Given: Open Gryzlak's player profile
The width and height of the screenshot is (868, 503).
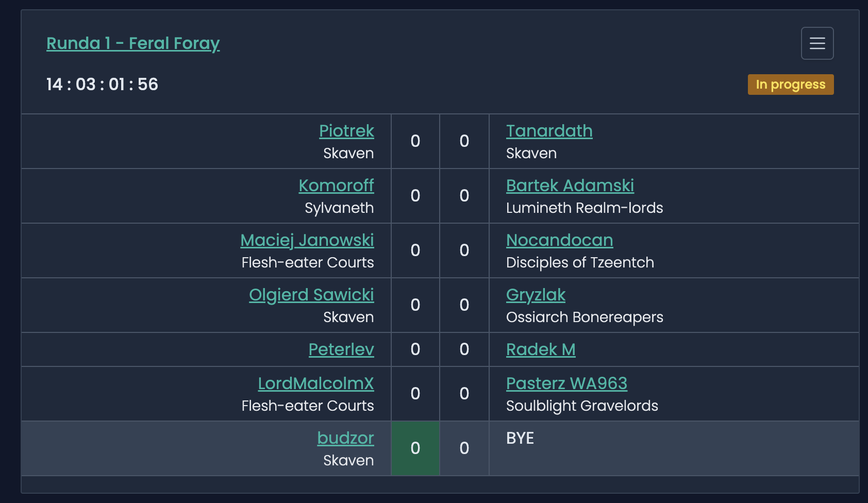Looking at the screenshot, I should 535,295.
